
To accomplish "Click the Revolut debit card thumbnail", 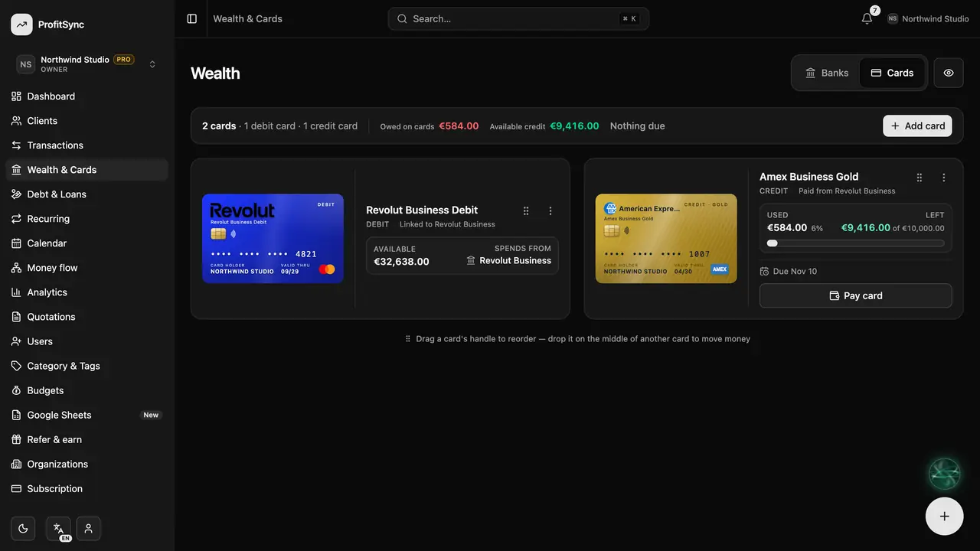I will coord(273,238).
